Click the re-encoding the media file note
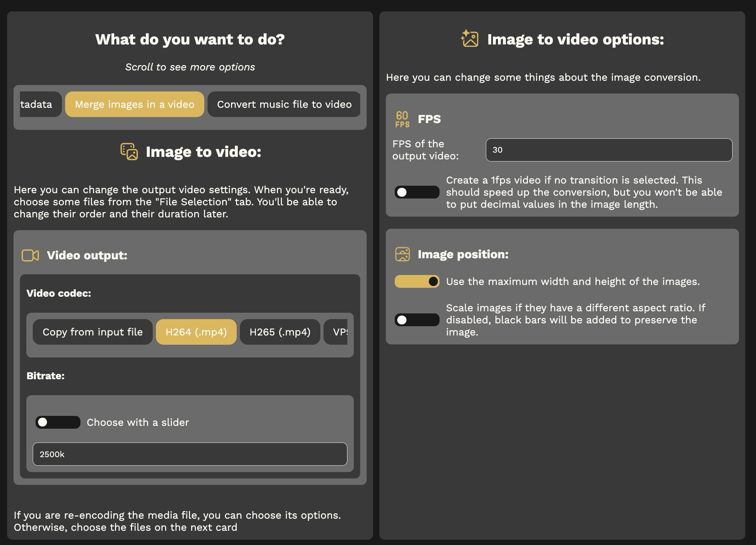 click(x=177, y=521)
